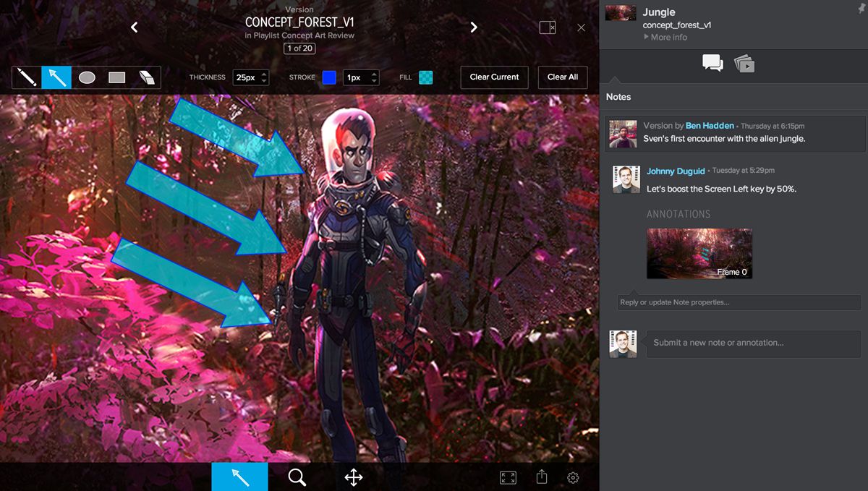Viewport: 868px width, 491px height.
Task: Select the eraser tool
Action: 146,77
